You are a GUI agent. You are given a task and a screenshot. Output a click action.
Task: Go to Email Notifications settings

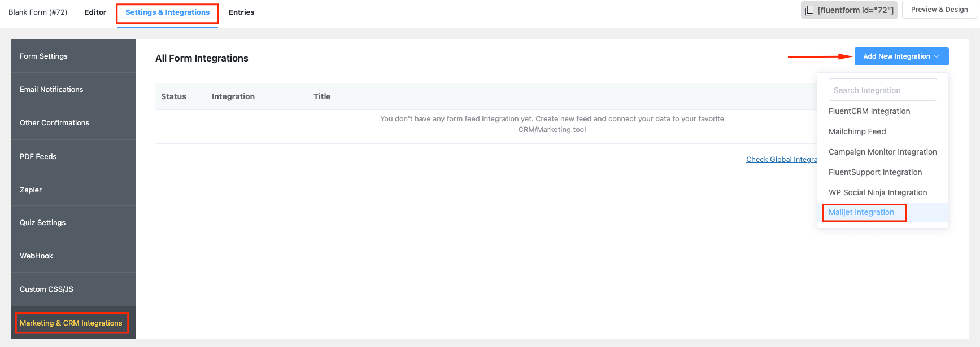(51, 90)
